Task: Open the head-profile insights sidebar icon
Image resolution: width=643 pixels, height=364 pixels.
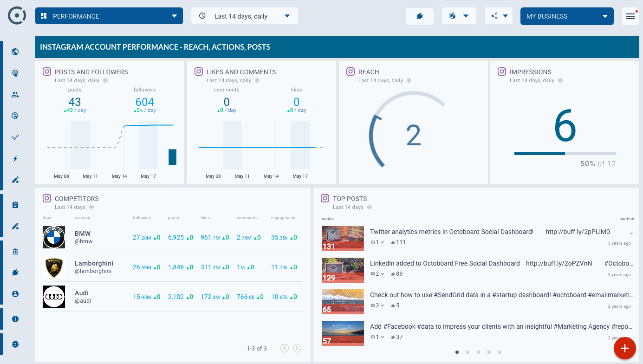Action: click(15, 73)
